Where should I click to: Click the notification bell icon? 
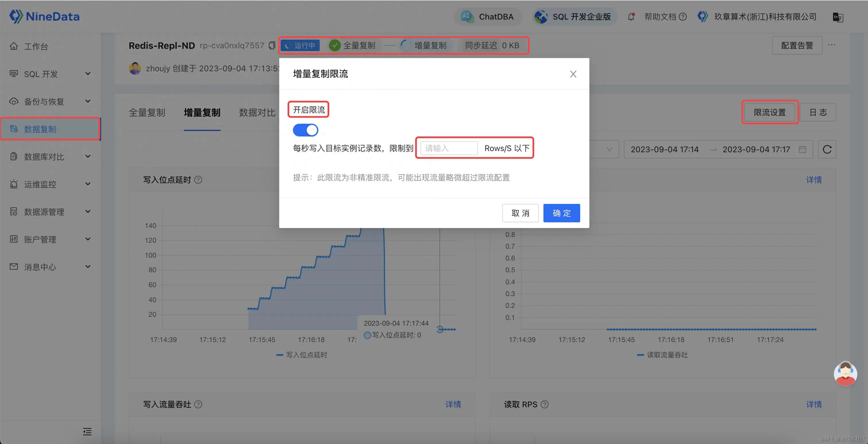pos(631,16)
